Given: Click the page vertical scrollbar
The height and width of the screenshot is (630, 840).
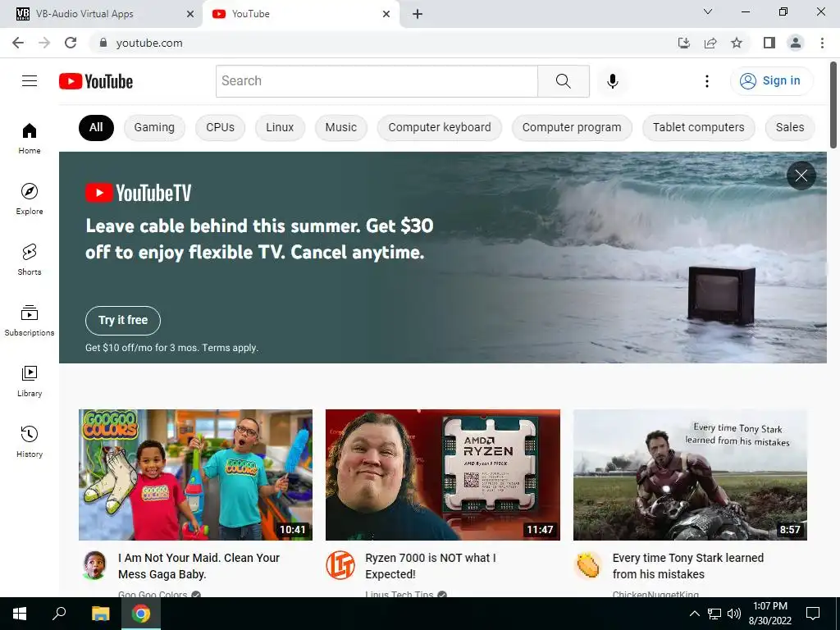Looking at the screenshot, I should point(833,104).
